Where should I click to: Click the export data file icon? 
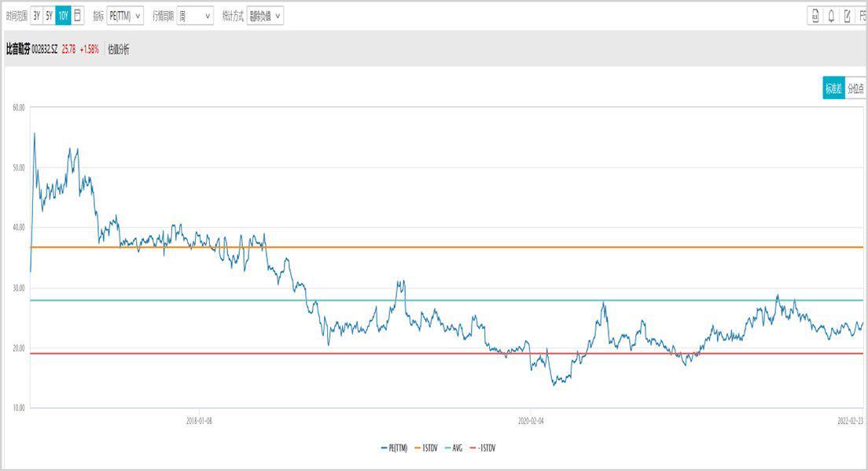tap(815, 16)
